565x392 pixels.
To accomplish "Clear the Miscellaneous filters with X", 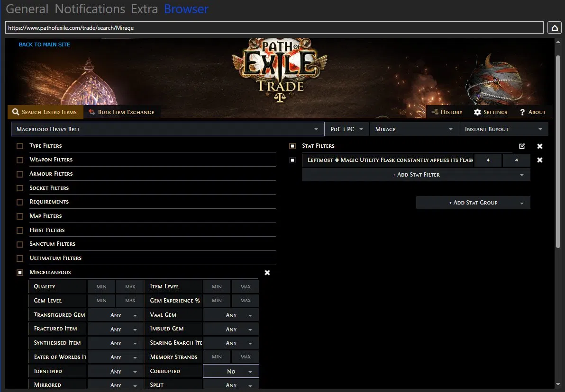I will click(x=267, y=273).
